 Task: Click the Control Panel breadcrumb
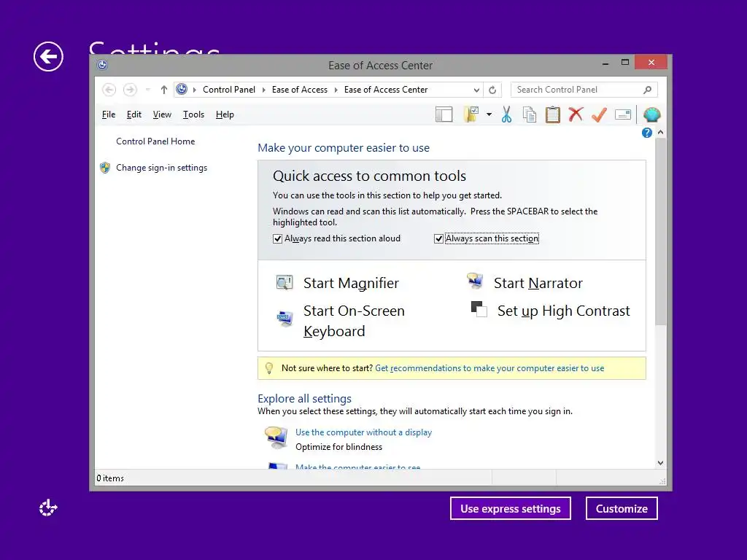[228, 90]
